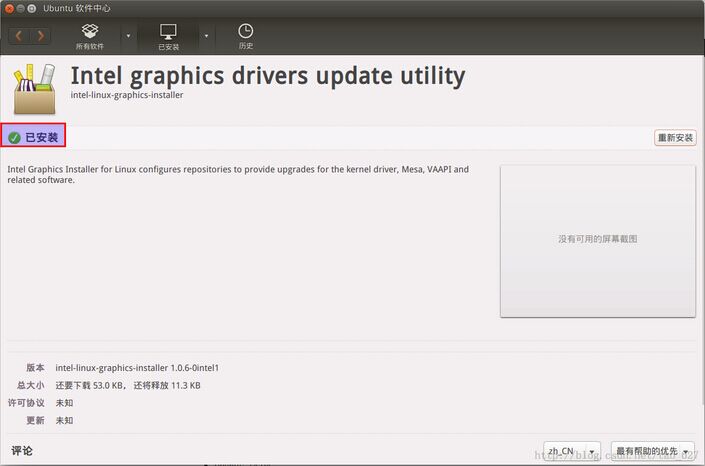This screenshot has width=705, height=466.
Task: Click the Reinstall (重新安装) button
Action: click(675, 138)
